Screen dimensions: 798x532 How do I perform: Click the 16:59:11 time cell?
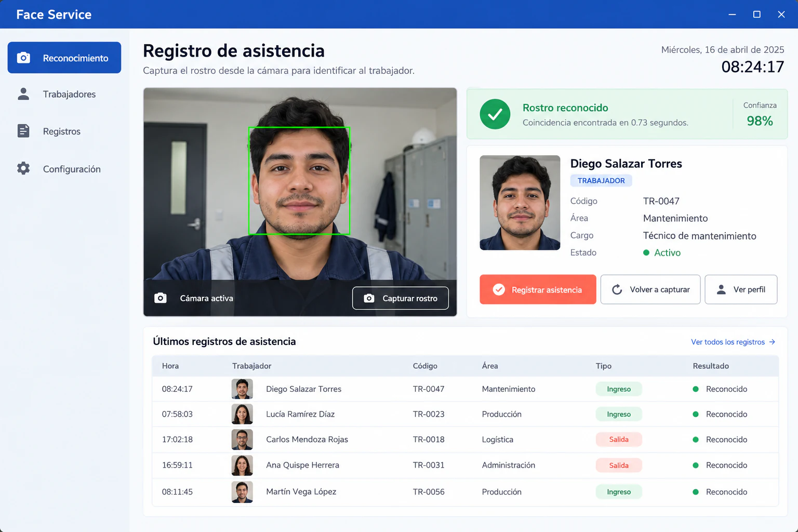click(177, 465)
